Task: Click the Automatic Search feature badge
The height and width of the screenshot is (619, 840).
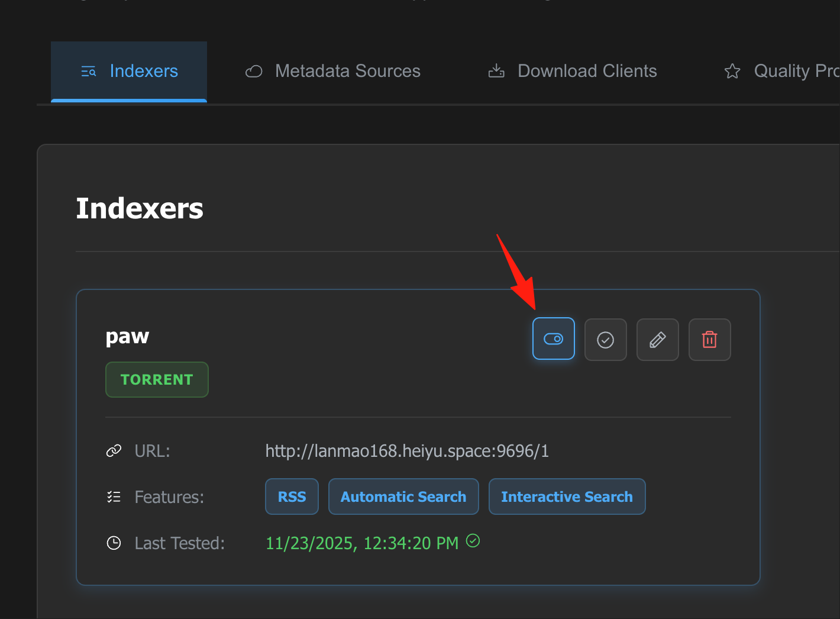Action: click(x=403, y=497)
